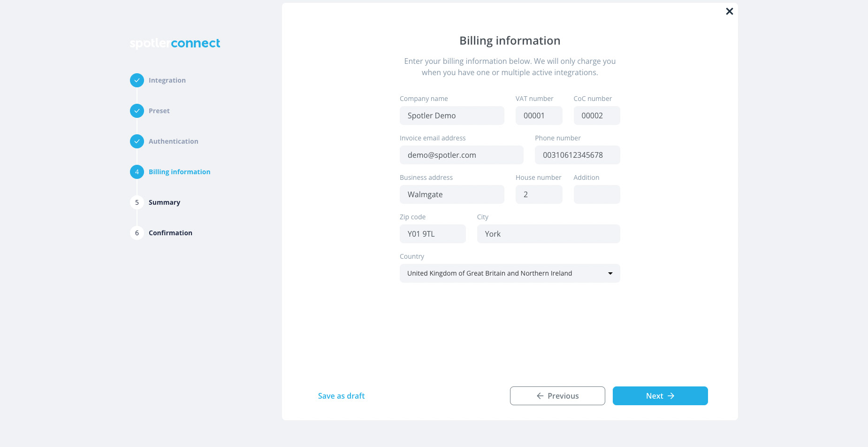Image resolution: width=868 pixels, height=447 pixels.
Task: Click Save as draft link
Action: click(341, 396)
